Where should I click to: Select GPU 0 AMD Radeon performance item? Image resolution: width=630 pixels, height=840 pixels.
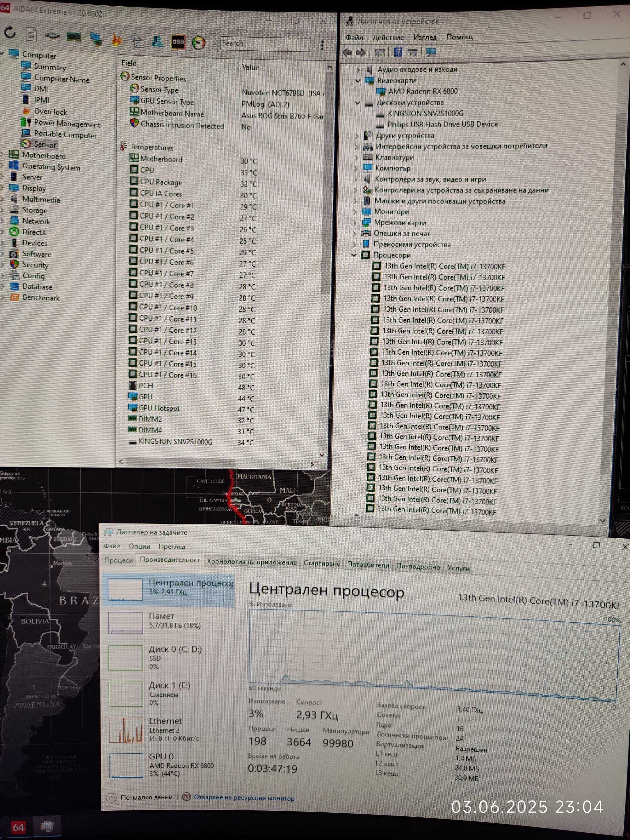(169, 765)
